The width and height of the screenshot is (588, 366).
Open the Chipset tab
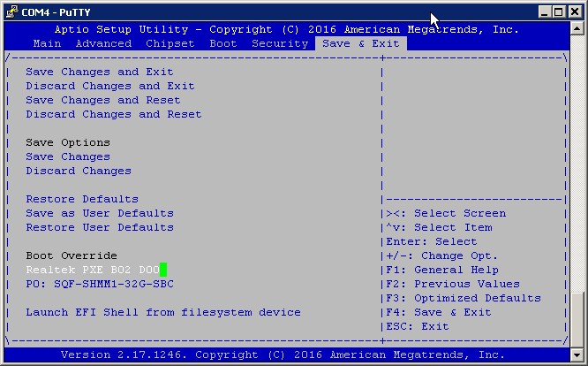(170, 43)
